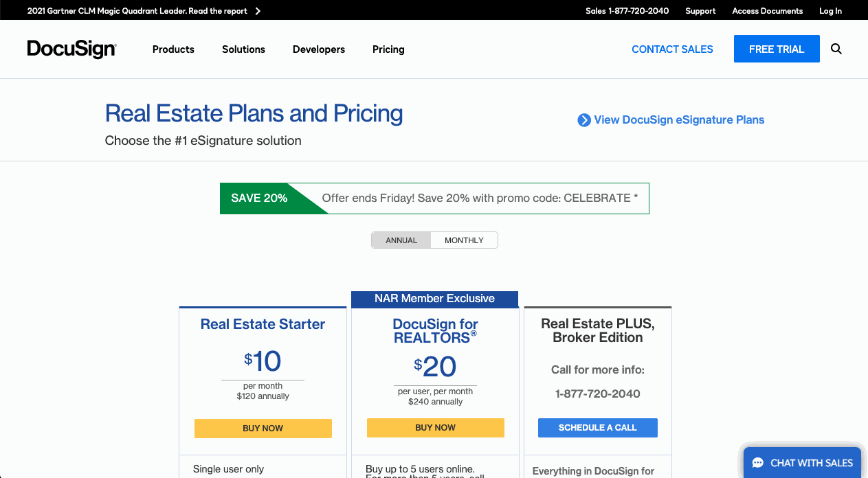Start a FREE TRIAL
868x478 pixels.
(777, 49)
